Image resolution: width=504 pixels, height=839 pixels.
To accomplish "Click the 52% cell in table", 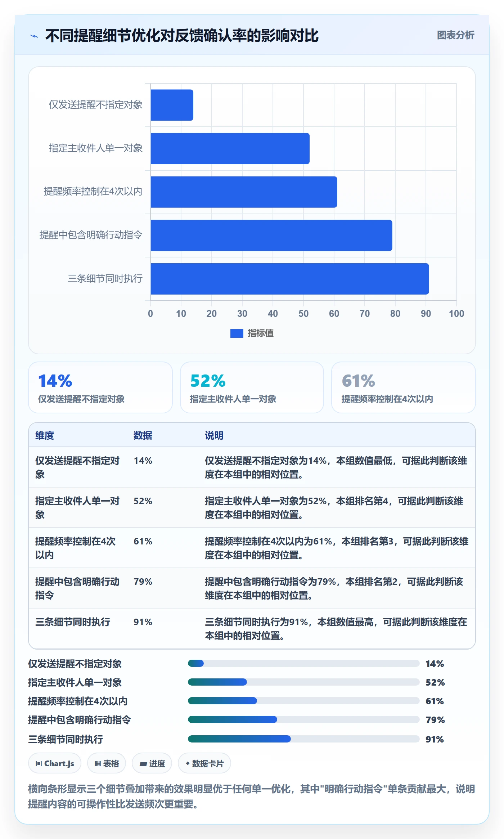I will pos(143,501).
